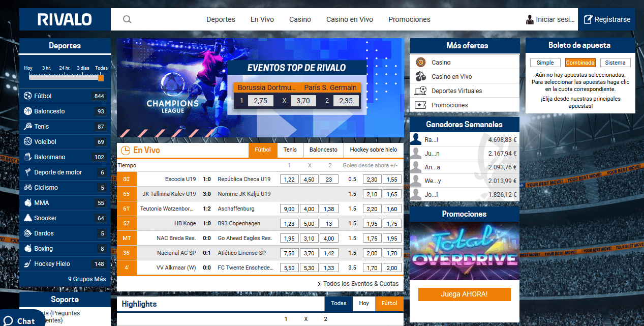The image size is (644, 326).
Task: Click the Promociones ticket icon
Action: coord(420,105)
